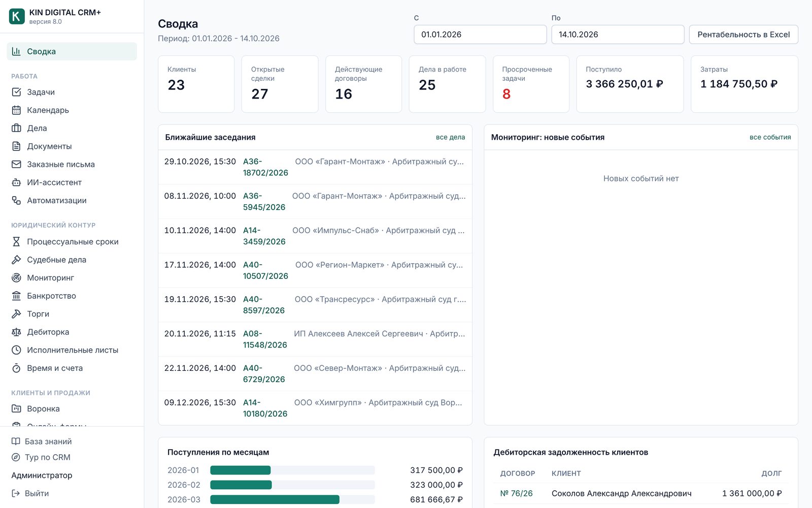Open Время и счета section

click(x=72, y=368)
